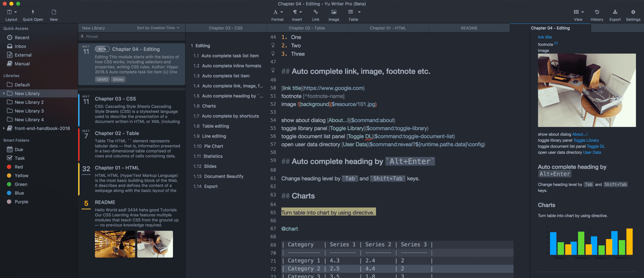Click the lightbulb hint on line 45
Viewport: 644px width, 278px height.
[x=273, y=45]
